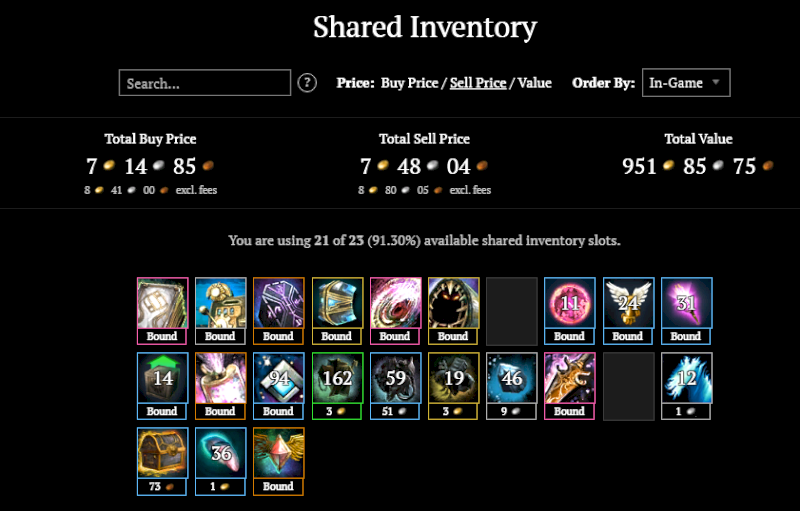Focus the Search input field

[205, 83]
